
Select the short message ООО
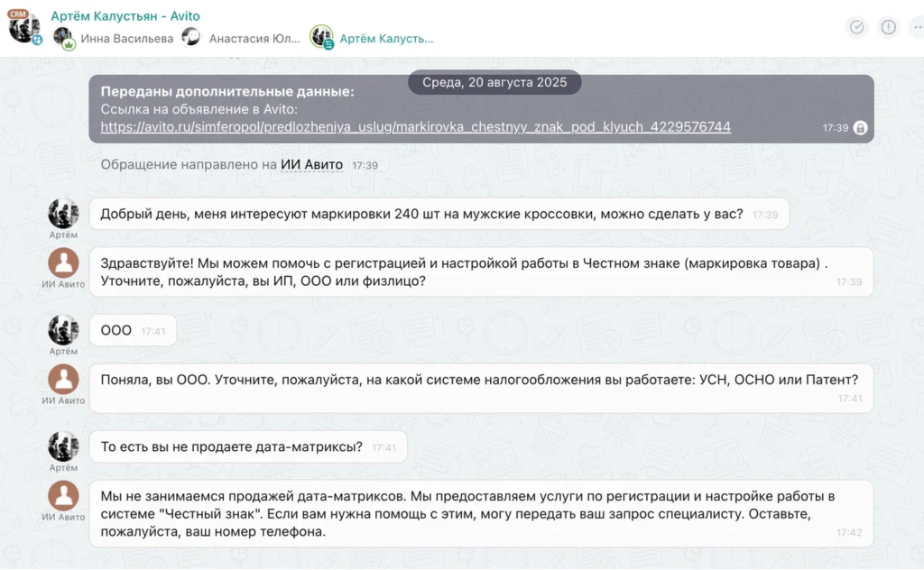coord(133,330)
